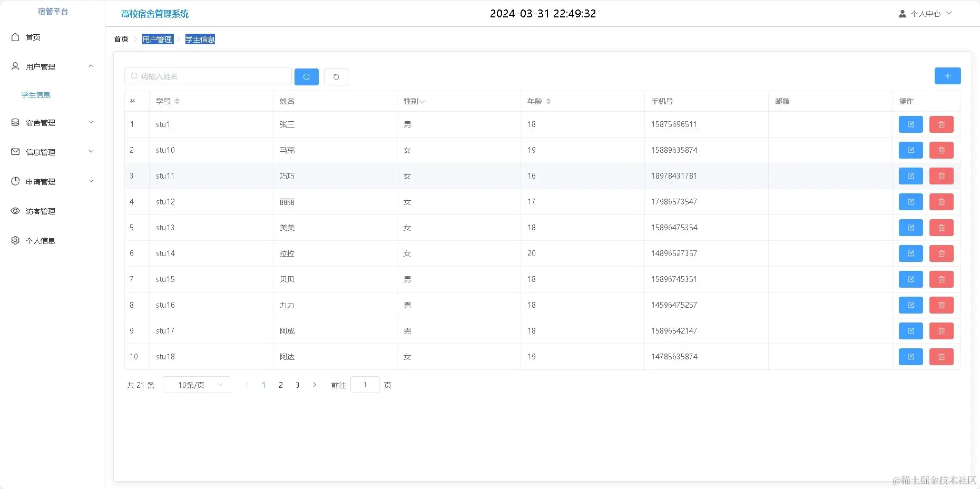Open 访客管理 in the sidebar

[x=53, y=211]
